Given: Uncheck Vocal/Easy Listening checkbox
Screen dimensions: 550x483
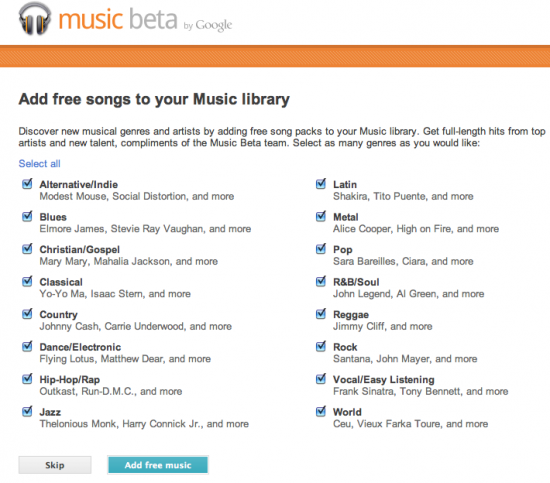Looking at the screenshot, I should [x=321, y=379].
